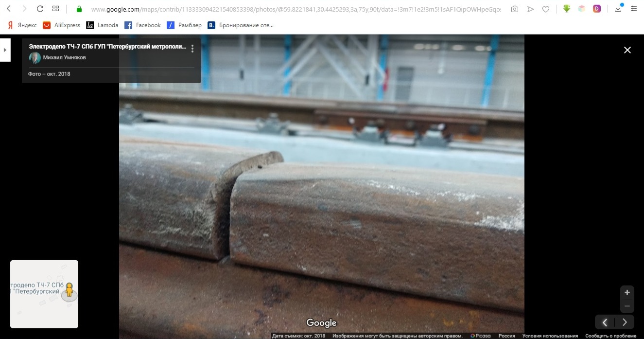The width and height of the screenshot is (644, 339).
Task: Open Михаил Умняков contributor profile
Action: 64,57
